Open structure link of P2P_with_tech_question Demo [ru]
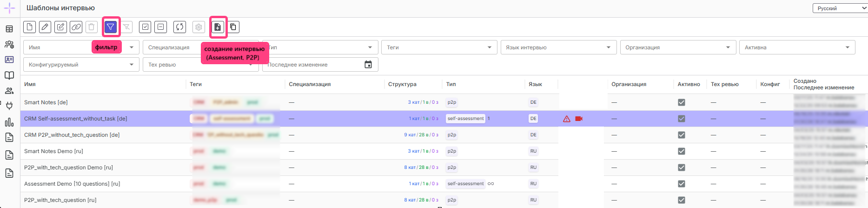This screenshot has width=868, height=208. [x=421, y=168]
